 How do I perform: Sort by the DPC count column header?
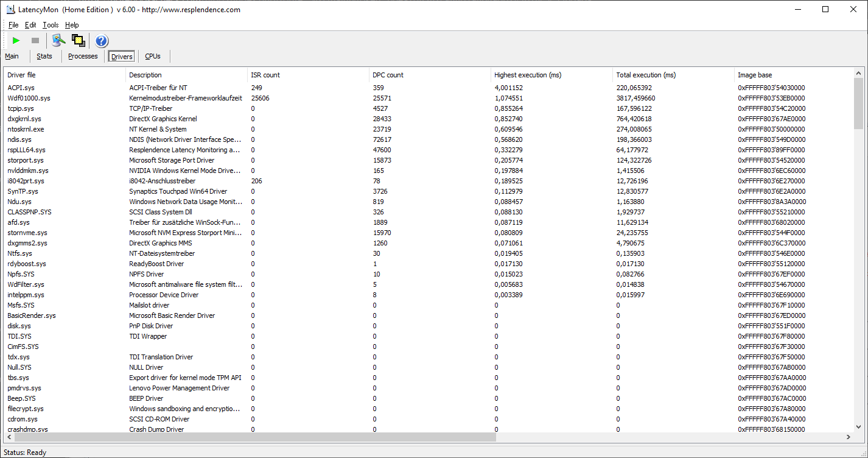(x=430, y=75)
